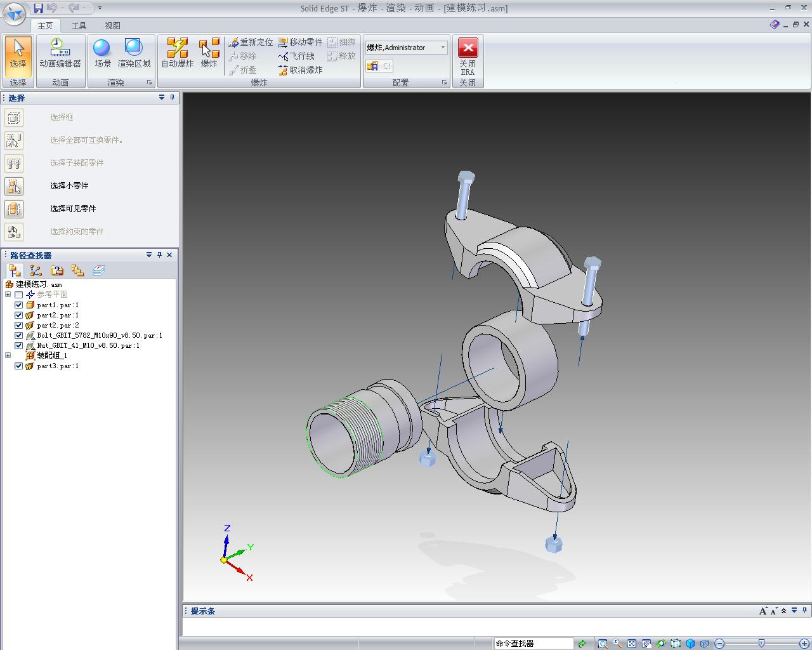Toggle auto-hide pin on 路径查找器 panel

(159, 255)
